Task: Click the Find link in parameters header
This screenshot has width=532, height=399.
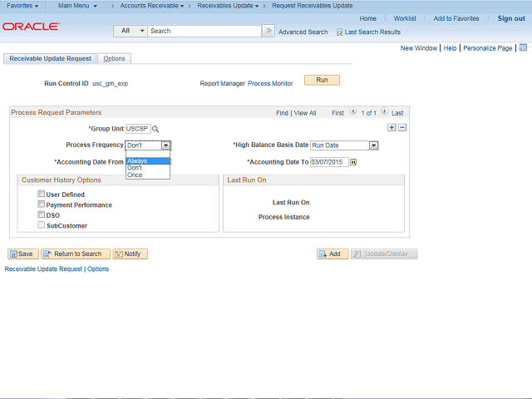Action: (x=282, y=113)
